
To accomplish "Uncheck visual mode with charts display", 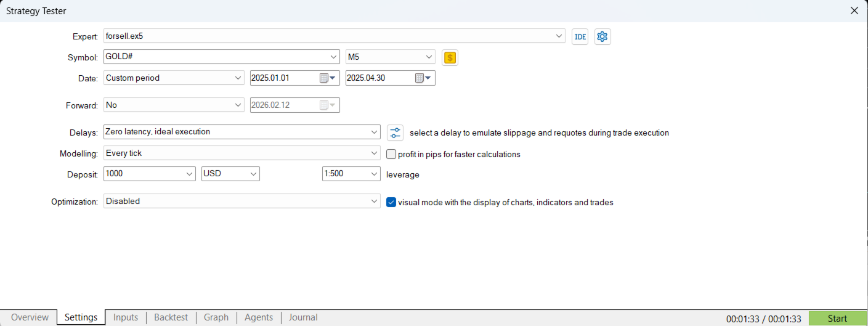I will pos(391,202).
